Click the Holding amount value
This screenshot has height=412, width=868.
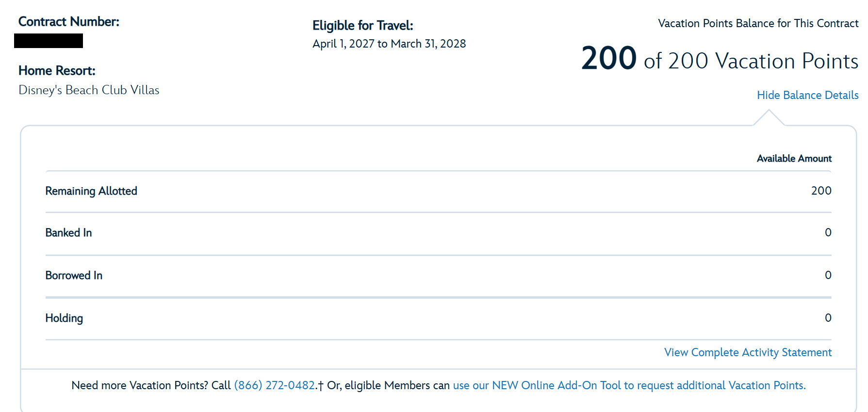tap(828, 318)
